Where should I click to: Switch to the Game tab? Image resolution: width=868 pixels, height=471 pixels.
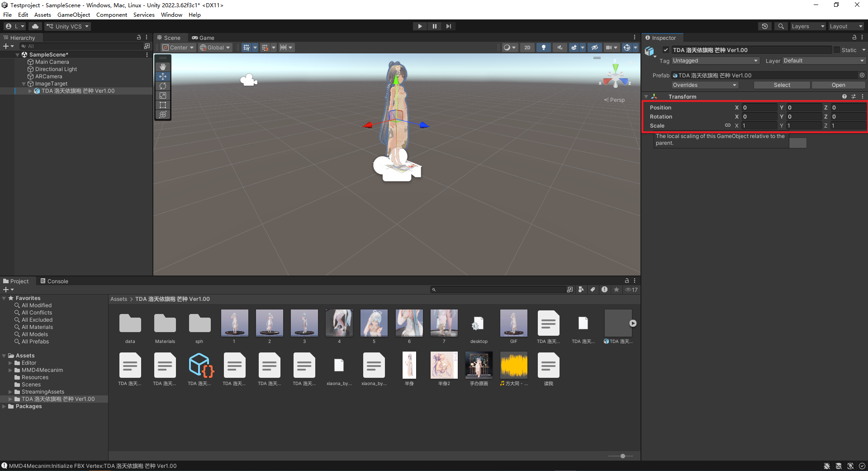pos(203,38)
